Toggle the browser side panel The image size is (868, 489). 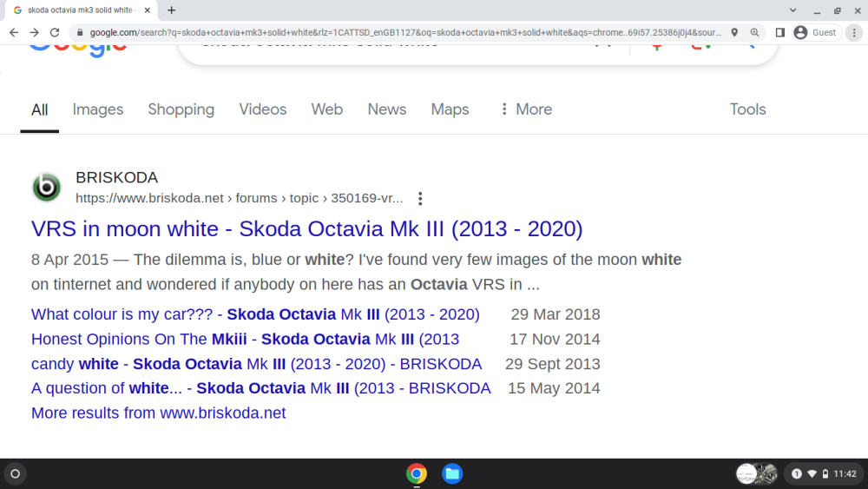point(780,33)
